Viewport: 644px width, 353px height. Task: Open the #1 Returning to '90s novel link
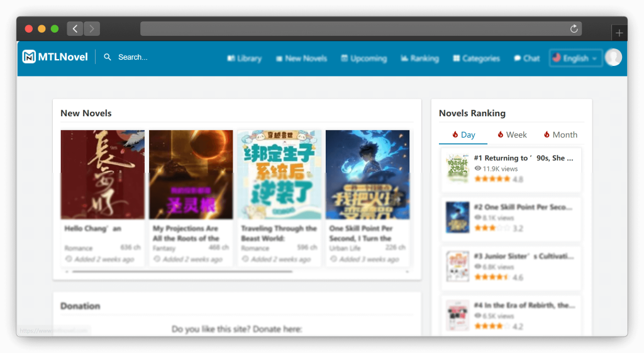pos(523,158)
